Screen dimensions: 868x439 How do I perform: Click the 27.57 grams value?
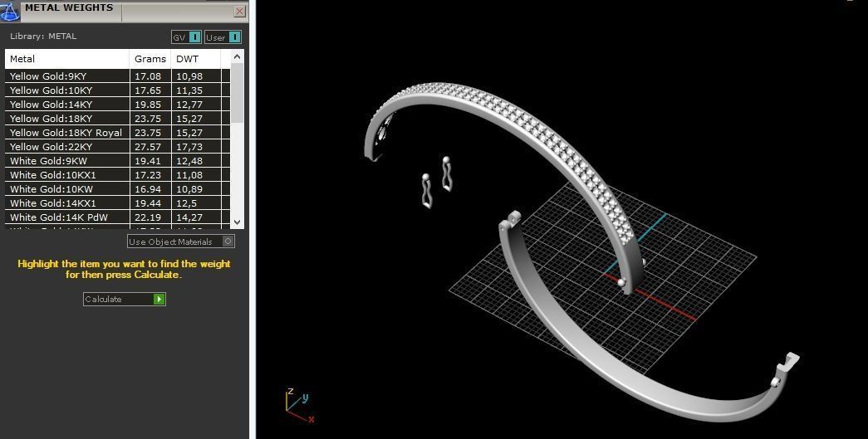pos(148,147)
